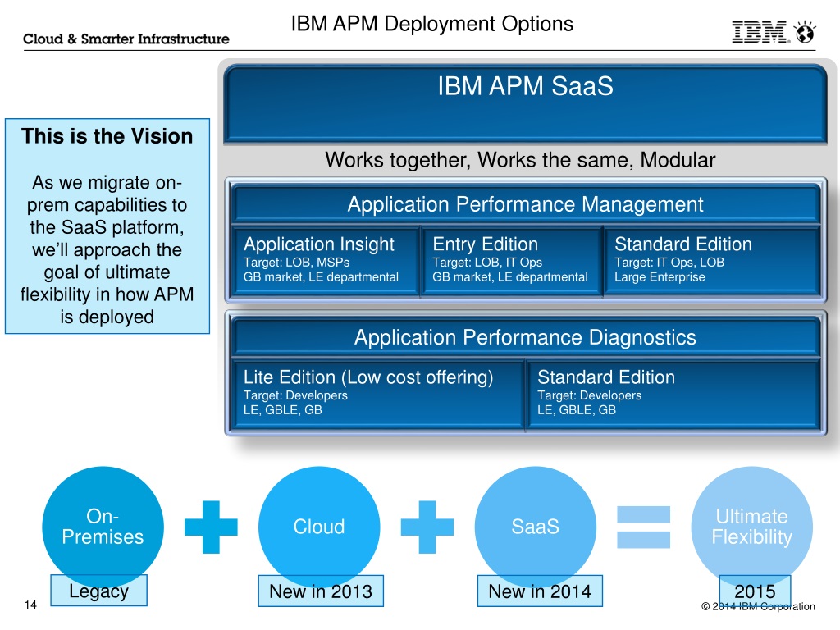
Task: Click the IBM logo
Action: pyautogui.click(x=760, y=32)
